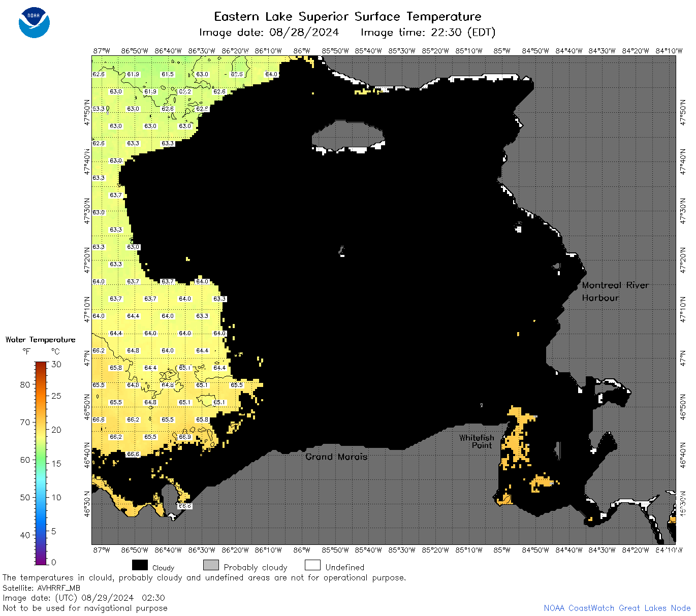Select the gray Probably cloudy legend swatch
Viewport: 696px width, 616px height.
click(x=211, y=565)
